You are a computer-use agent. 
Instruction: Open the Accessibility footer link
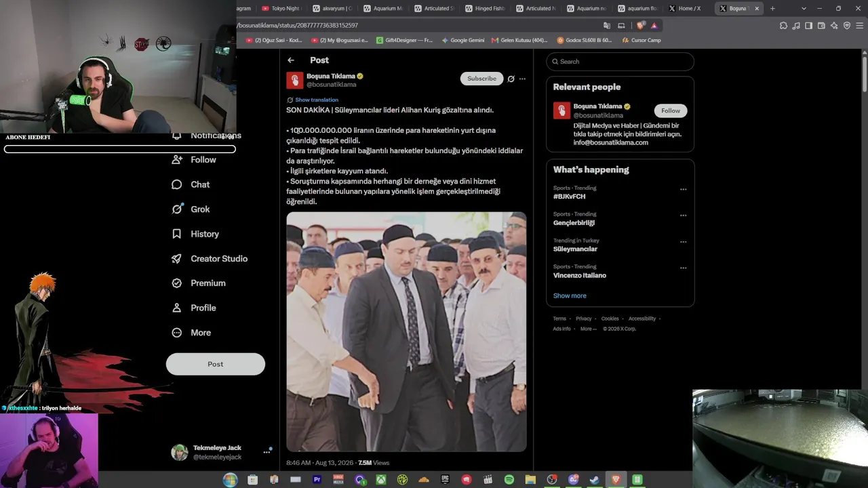pos(642,319)
